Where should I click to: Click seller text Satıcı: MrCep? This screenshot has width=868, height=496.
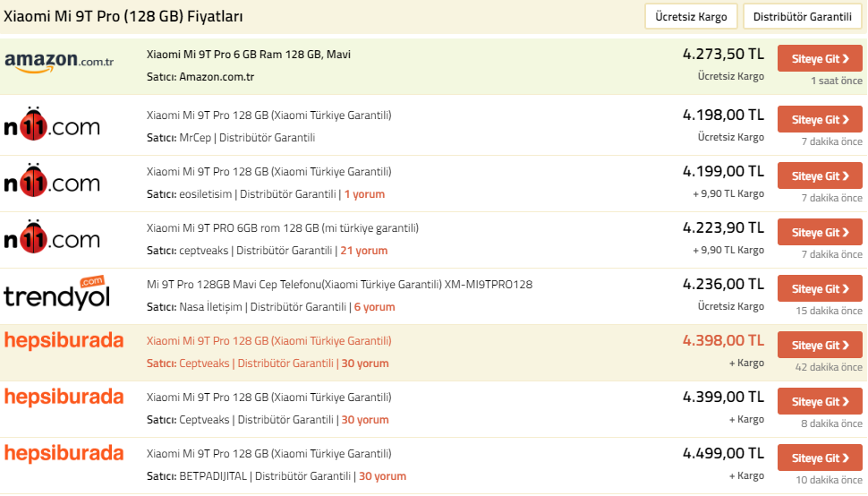click(179, 138)
